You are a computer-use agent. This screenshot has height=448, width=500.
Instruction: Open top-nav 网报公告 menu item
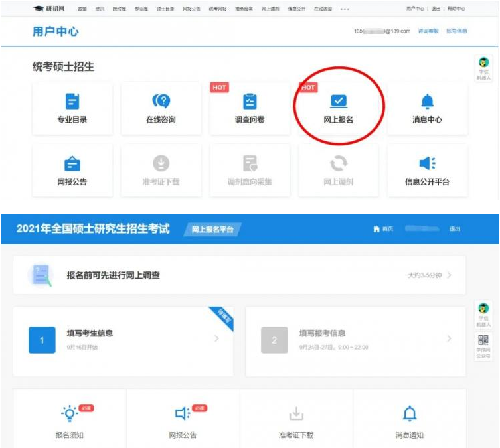[192, 9]
